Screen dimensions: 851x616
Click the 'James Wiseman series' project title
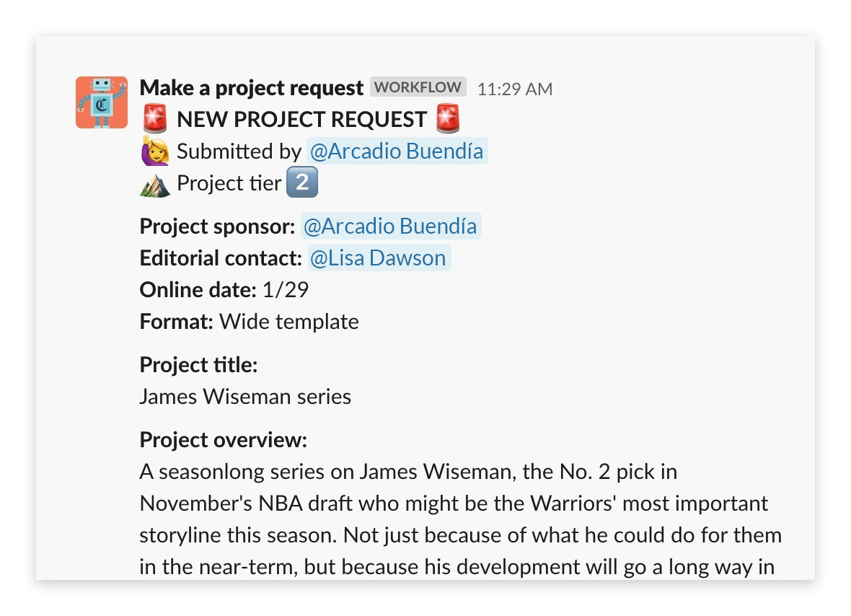click(245, 397)
